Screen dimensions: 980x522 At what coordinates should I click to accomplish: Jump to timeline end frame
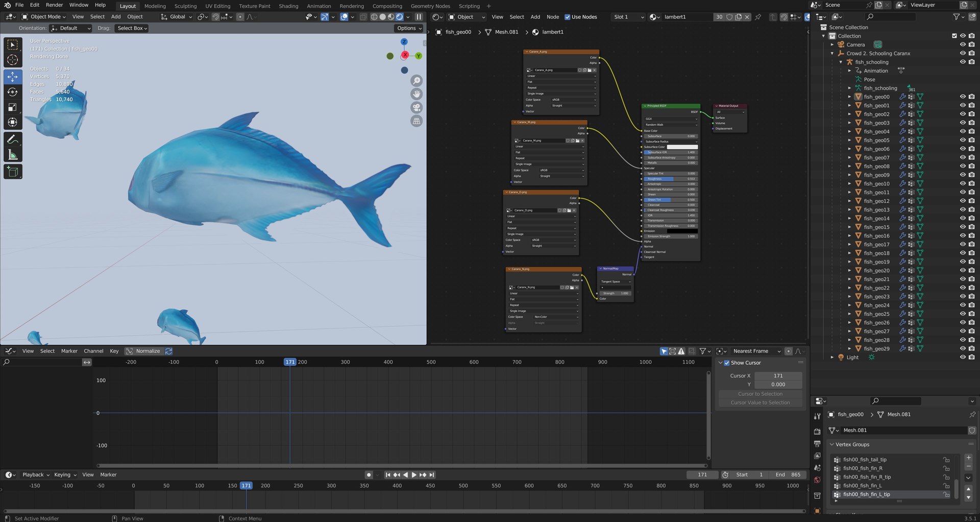[432, 475]
